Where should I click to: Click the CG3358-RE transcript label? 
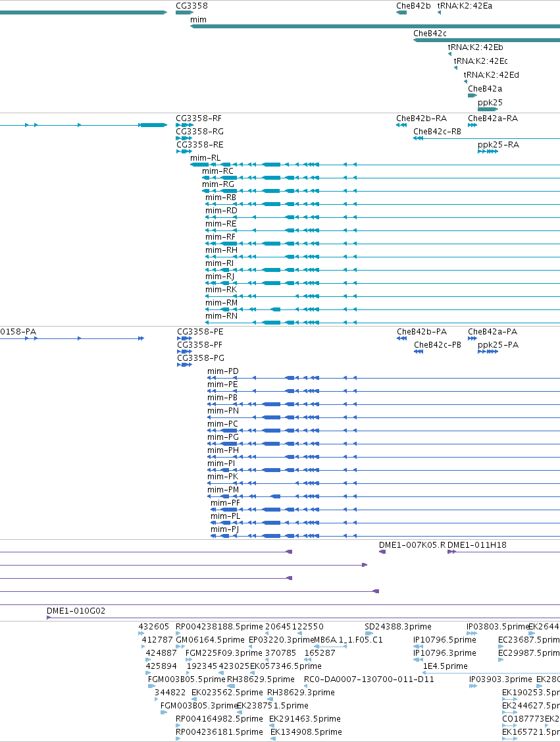pyautogui.click(x=199, y=145)
